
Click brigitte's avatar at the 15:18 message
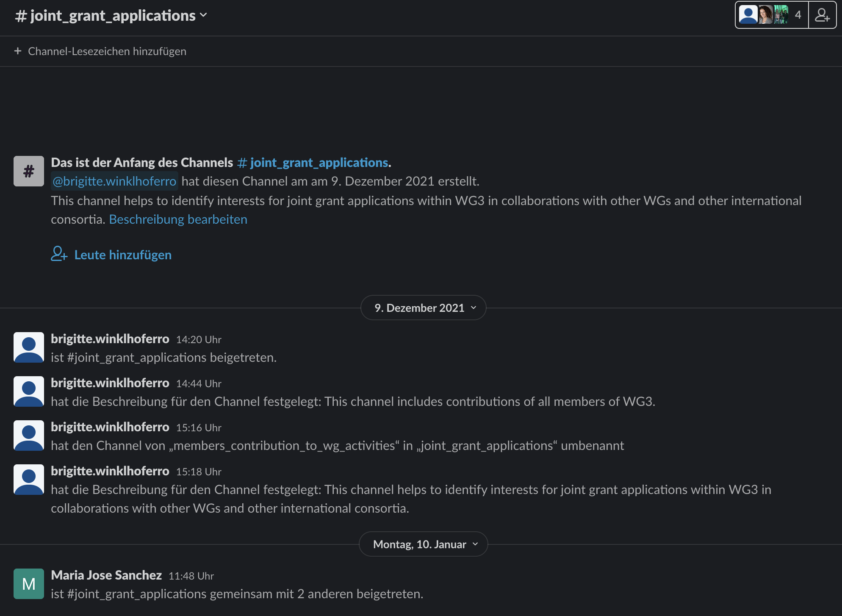(29, 480)
